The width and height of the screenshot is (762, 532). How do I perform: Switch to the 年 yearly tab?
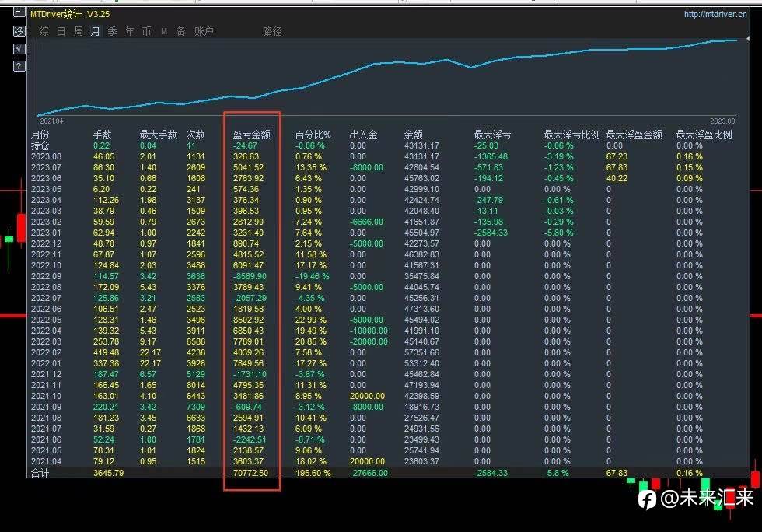pyautogui.click(x=129, y=31)
